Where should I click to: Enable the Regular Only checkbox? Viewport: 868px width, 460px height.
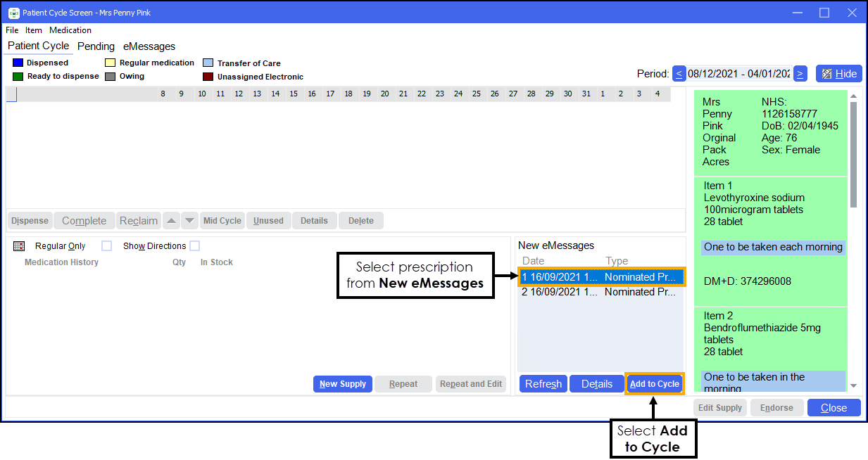106,246
